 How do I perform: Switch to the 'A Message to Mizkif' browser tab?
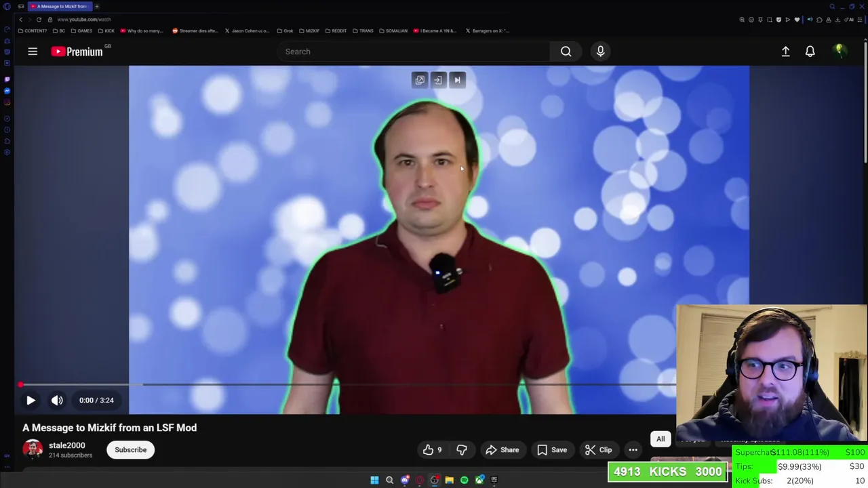tap(60, 6)
